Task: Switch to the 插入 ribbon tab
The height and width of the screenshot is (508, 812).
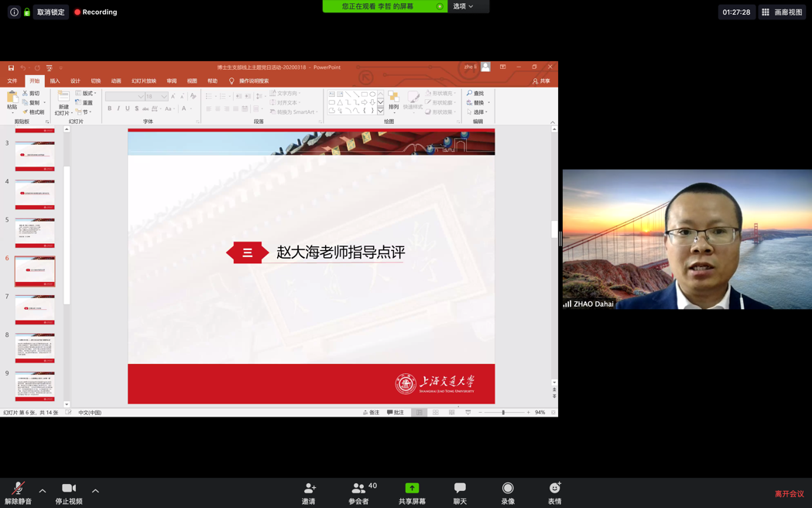Action: click(55, 81)
